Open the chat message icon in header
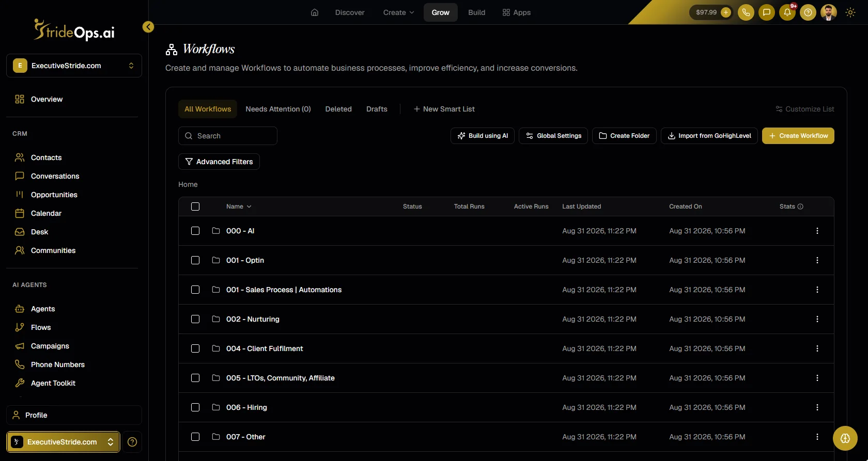Screen dimensions: 868x461 767,12
